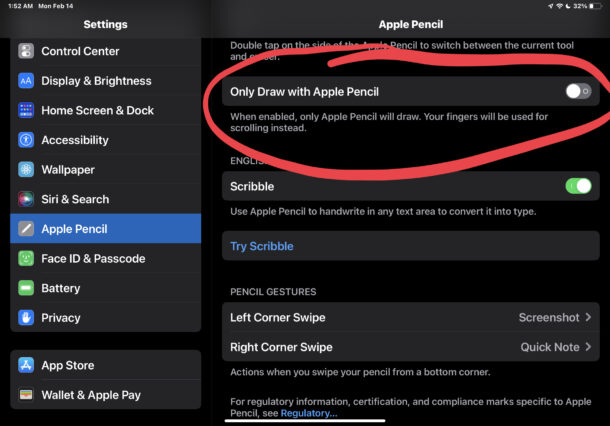Open the Regulatory link
This screenshot has width=610, height=426.
(309, 413)
